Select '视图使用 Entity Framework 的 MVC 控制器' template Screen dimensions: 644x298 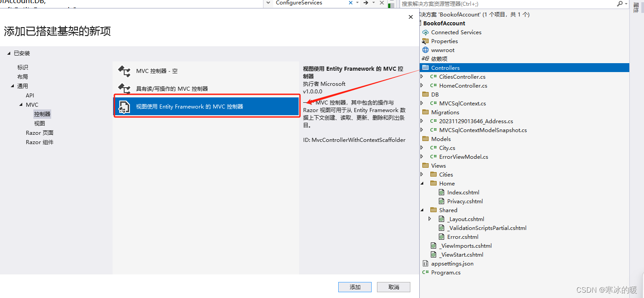click(206, 106)
